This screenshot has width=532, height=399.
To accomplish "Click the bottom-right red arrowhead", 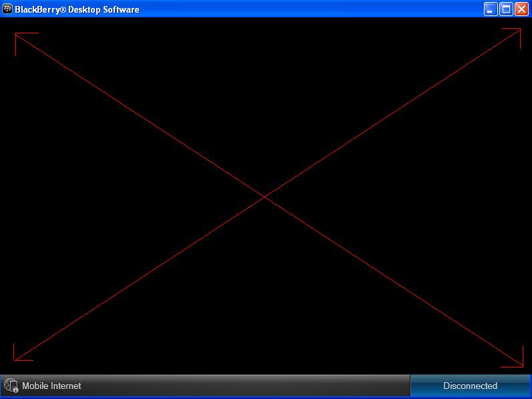I will pos(520,364).
